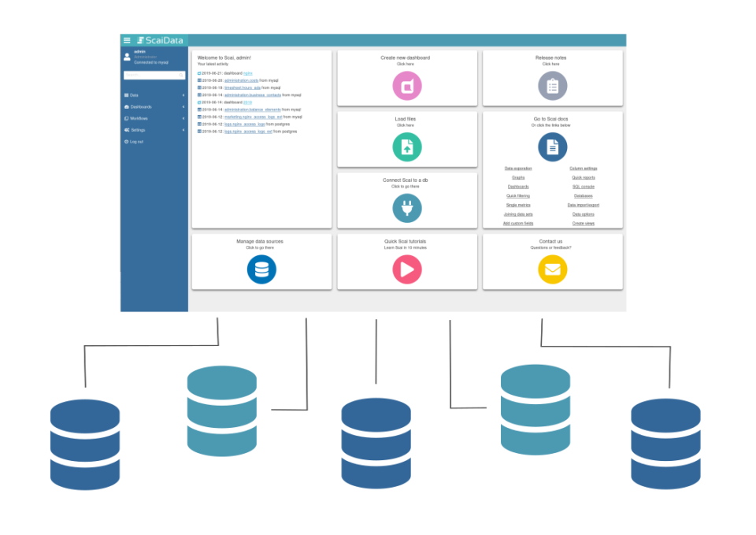Image resolution: width=756 pixels, height=535 pixels.
Task: Select the Connect Scai to a db plug icon
Action: click(x=407, y=207)
